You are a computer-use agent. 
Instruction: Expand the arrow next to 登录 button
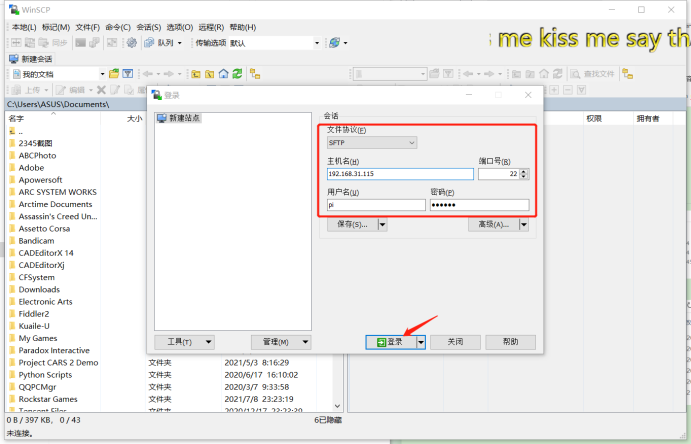(x=421, y=342)
